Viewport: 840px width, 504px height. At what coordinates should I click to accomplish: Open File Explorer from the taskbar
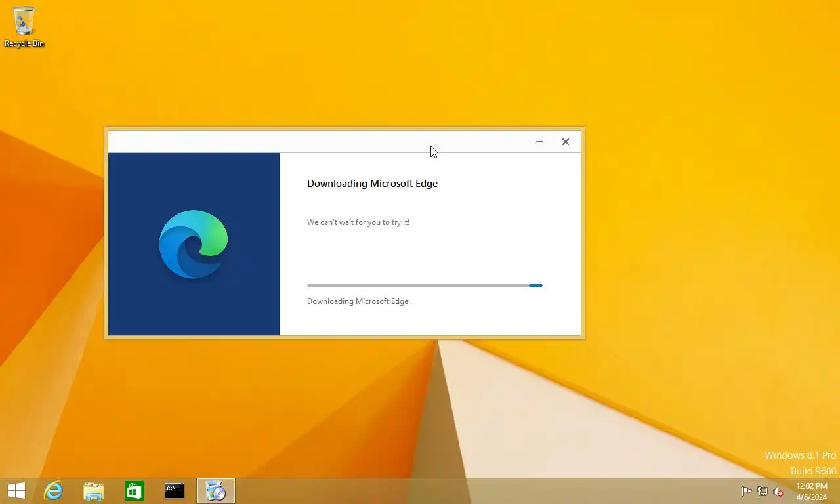click(94, 491)
